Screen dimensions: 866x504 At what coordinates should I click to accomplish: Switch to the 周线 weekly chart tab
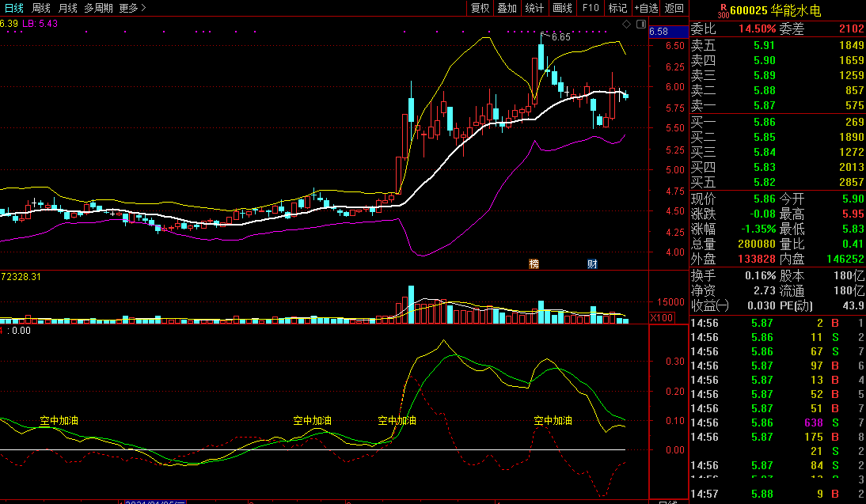tap(41, 8)
